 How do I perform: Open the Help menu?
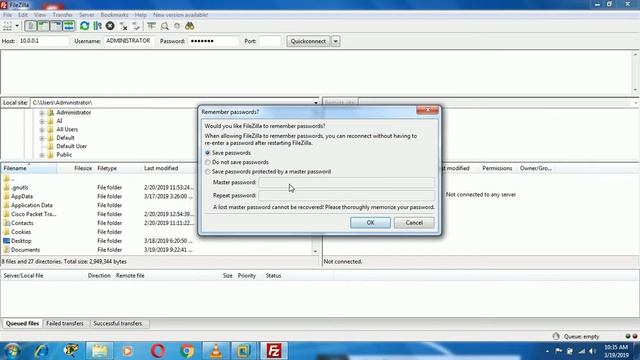pos(140,15)
